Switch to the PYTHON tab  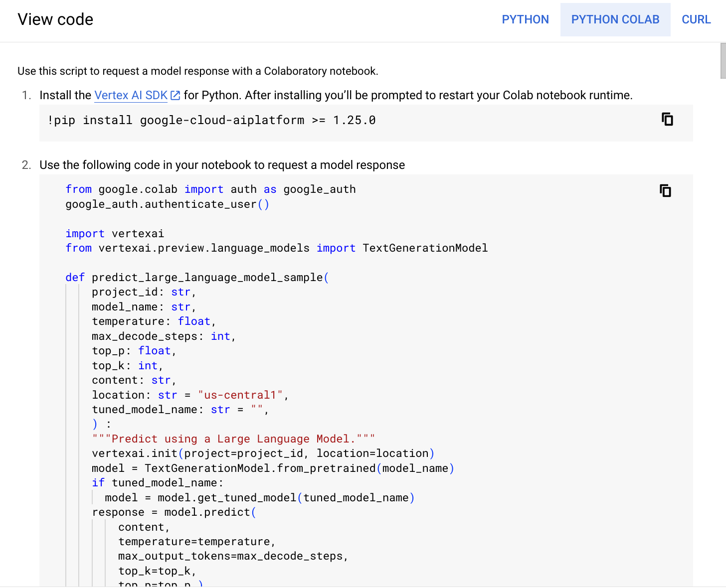[x=525, y=19]
